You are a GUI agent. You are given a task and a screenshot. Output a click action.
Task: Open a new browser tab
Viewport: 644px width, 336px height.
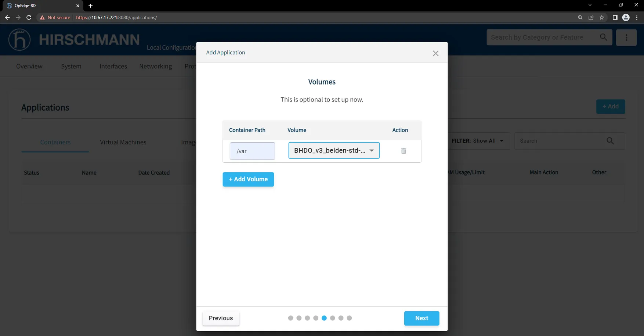(91, 6)
